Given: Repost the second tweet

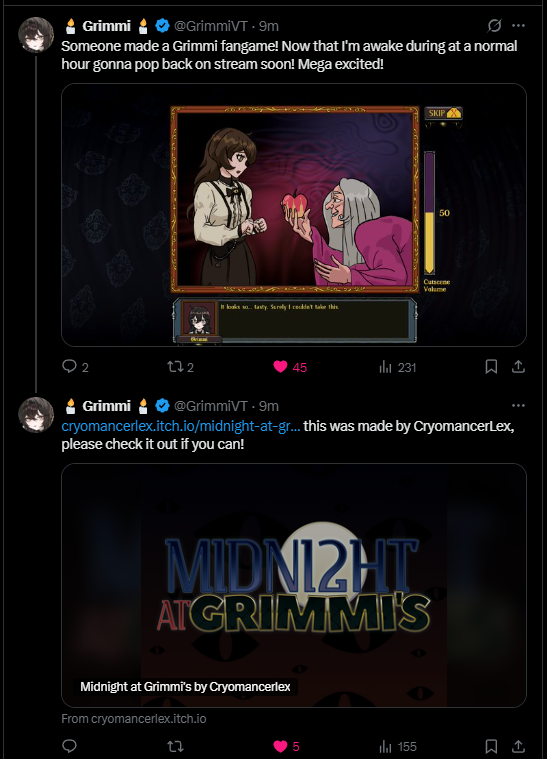Looking at the screenshot, I should pos(175,746).
